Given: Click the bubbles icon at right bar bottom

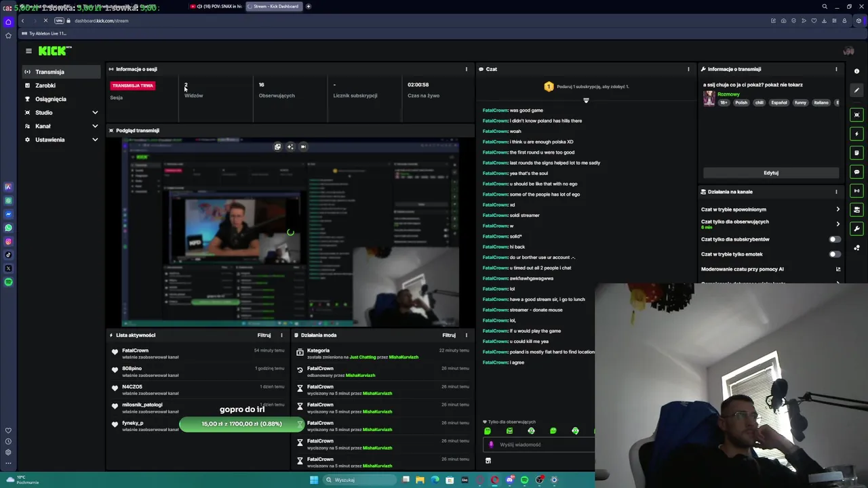Looking at the screenshot, I should tap(856, 247).
